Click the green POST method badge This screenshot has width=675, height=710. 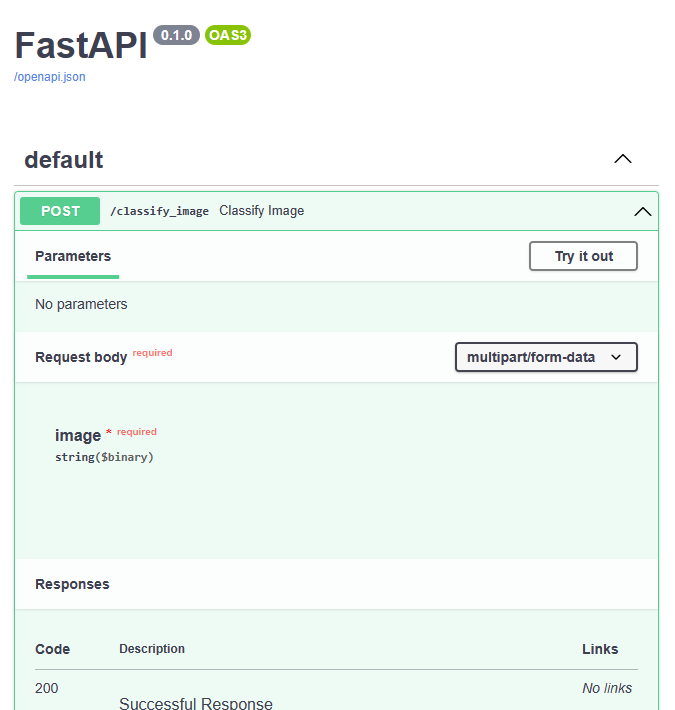pyautogui.click(x=60, y=211)
